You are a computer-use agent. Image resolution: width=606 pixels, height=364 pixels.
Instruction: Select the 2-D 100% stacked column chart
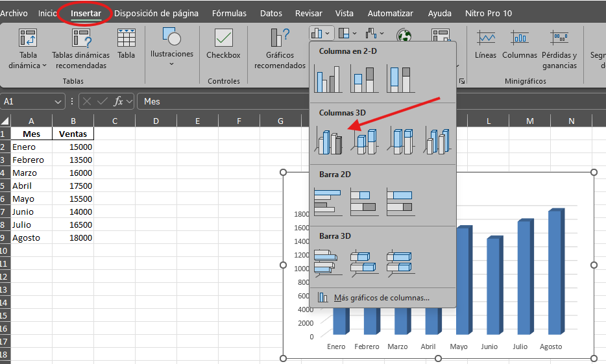click(x=401, y=79)
